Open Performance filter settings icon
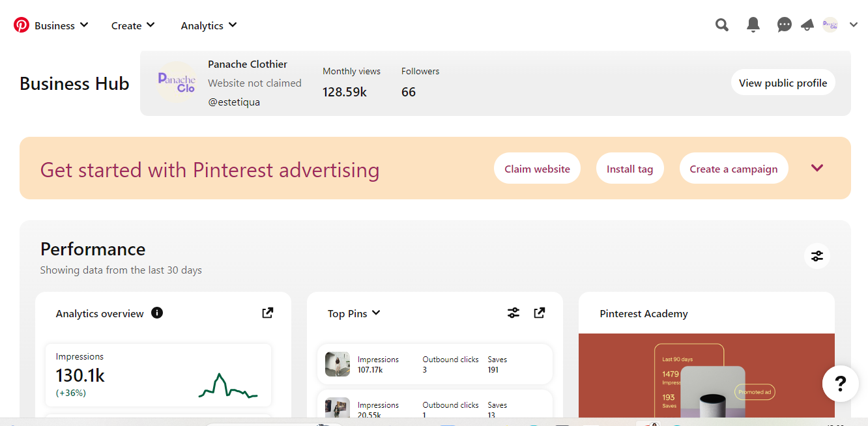This screenshot has height=426, width=868. click(817, 256)
